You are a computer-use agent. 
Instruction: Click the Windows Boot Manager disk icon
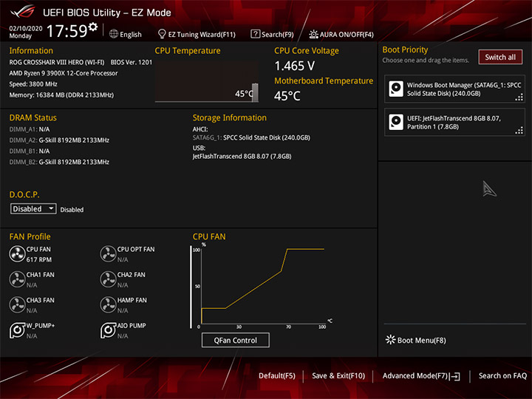pyautogui.click(x=396, y=89)
